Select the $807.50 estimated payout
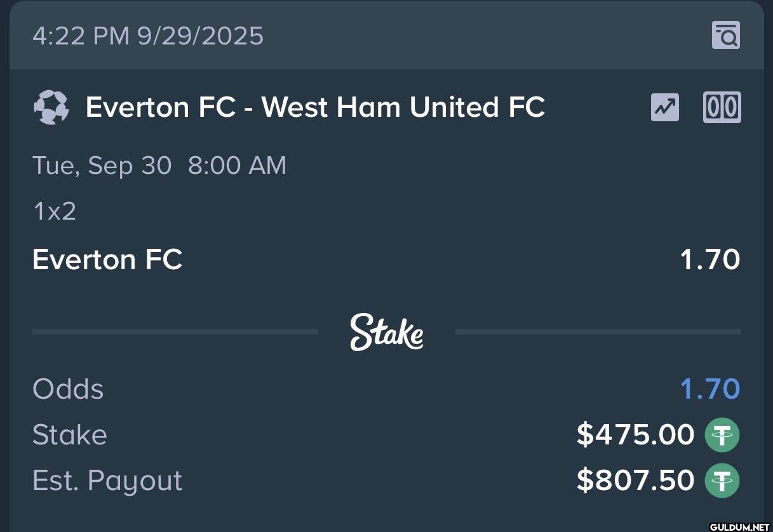 (635, 480)
